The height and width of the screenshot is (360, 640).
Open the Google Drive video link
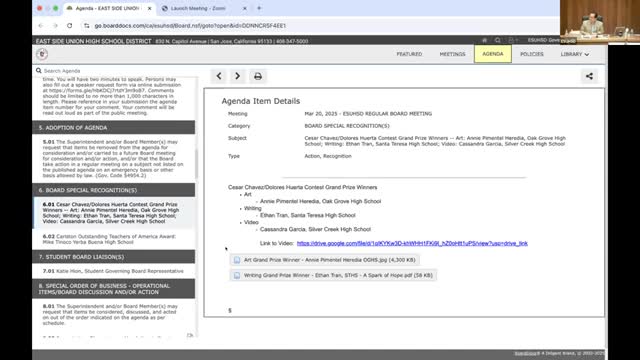pyautogui.click(x=412, y=243)
